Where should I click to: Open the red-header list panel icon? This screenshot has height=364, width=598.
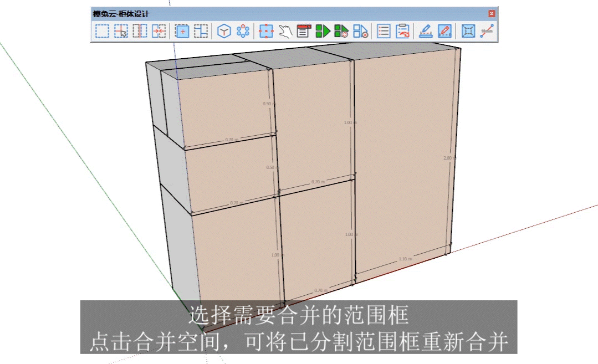(303, 32)
